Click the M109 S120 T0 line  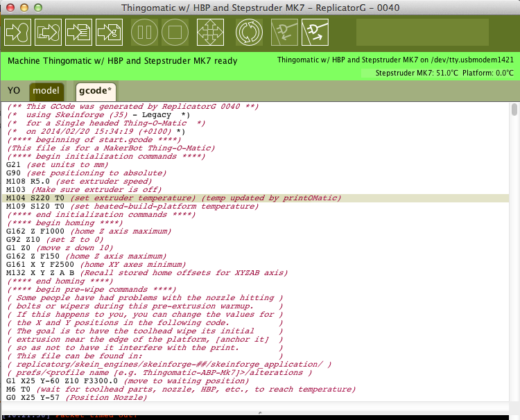132,207
